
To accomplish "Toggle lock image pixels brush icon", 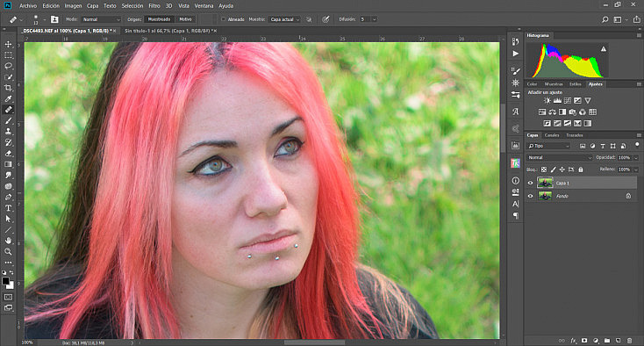I will (554, 169).
